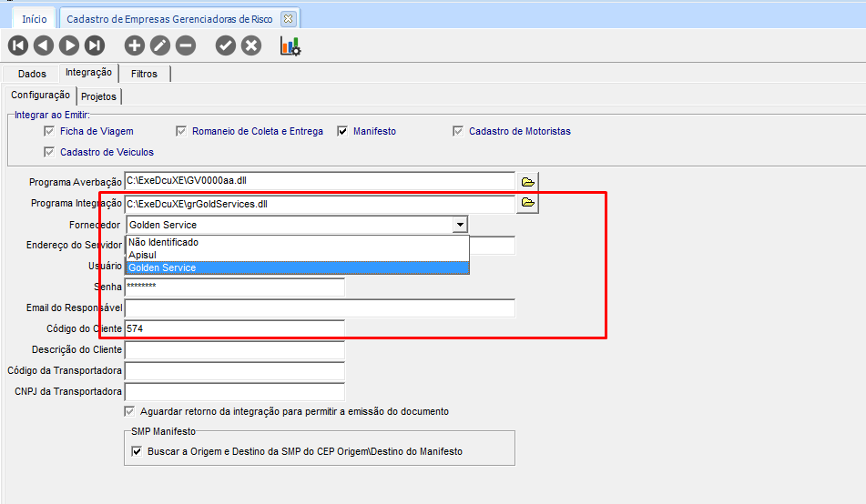Edit the record with pencil icon
This screenshot has width=866, height=504.
(x=160, y=45)
